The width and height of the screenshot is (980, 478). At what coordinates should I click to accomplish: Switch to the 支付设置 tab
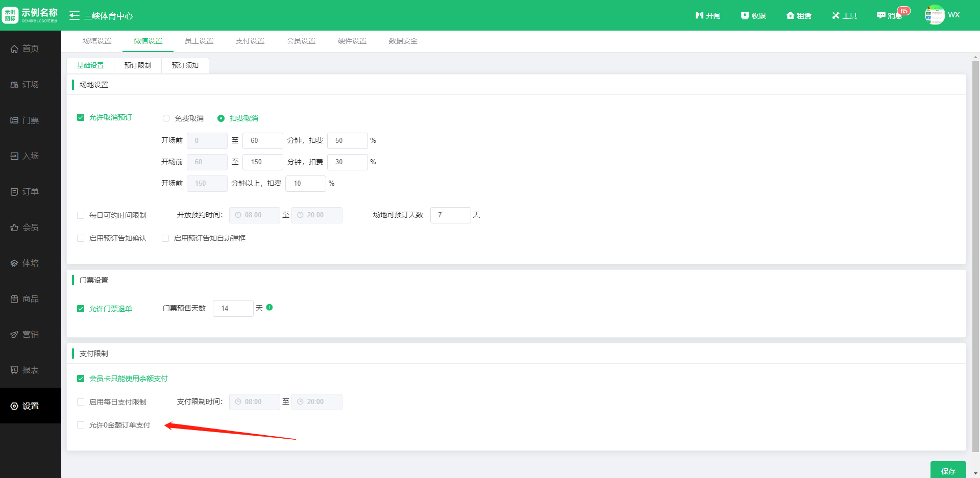tap(250, 41)
